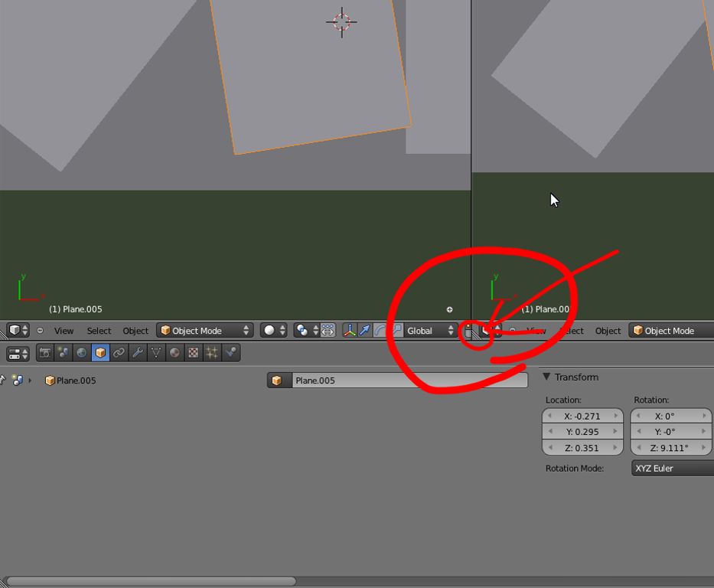Increase Location Y with right arrow
714x588 pixels.
point(615,432)
